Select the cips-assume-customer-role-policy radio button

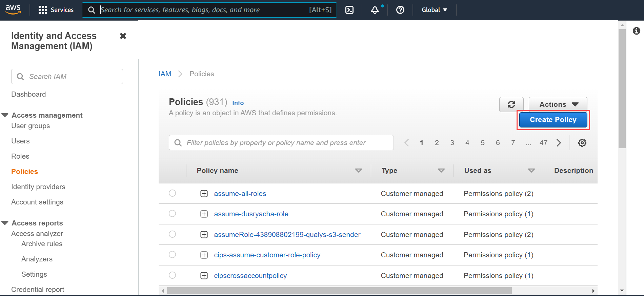click(x=173, y=255)
